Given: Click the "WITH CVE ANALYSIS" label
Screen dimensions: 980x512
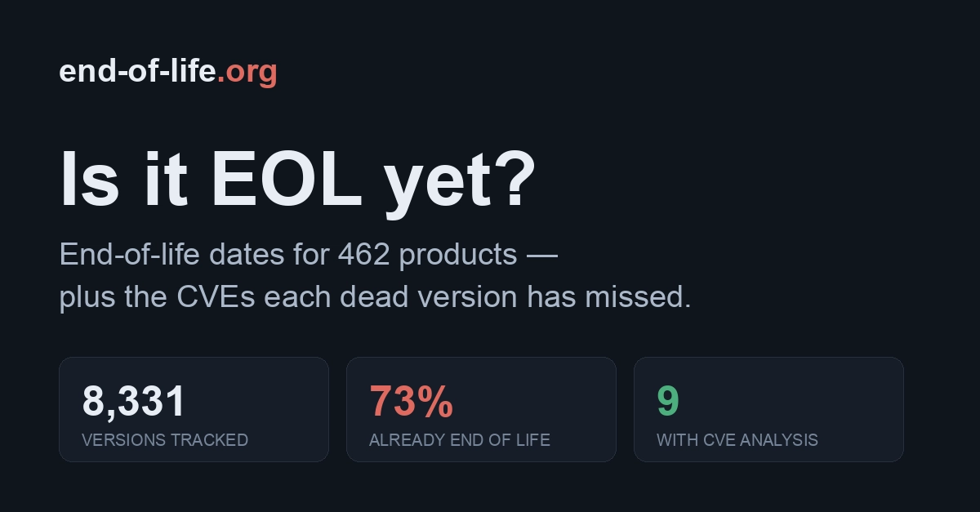Looking at the screenshot, I should 737,440.
